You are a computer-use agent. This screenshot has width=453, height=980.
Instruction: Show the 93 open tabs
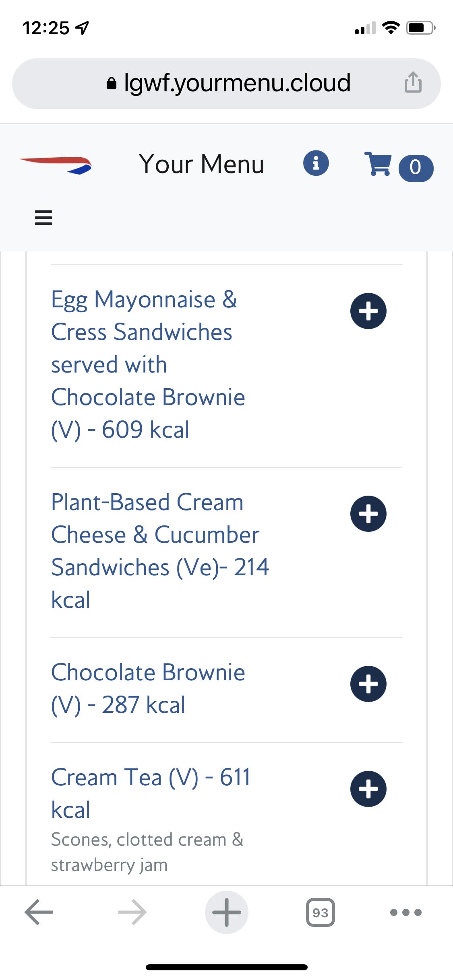pyautogui.click(x=320, y=912)
